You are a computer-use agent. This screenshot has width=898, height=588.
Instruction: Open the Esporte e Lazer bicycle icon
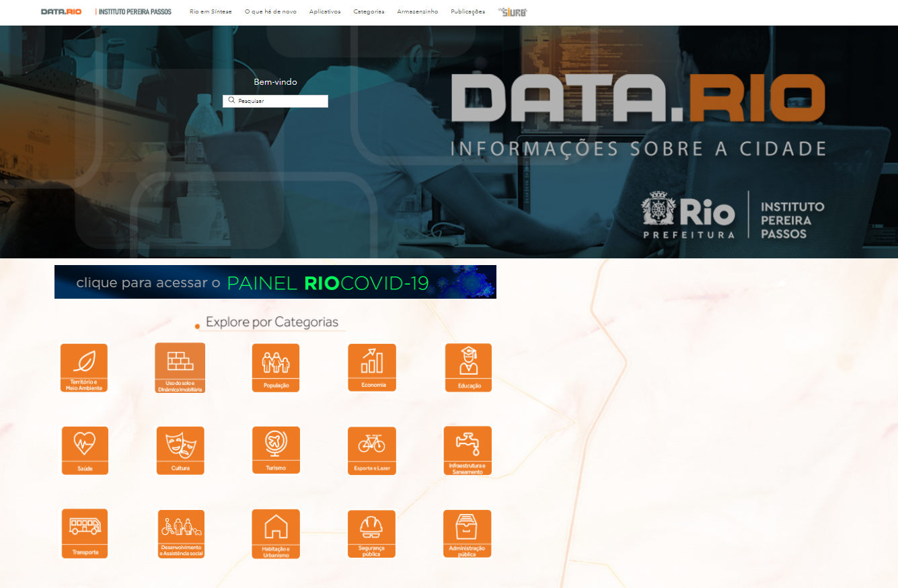tap(372, 450)
